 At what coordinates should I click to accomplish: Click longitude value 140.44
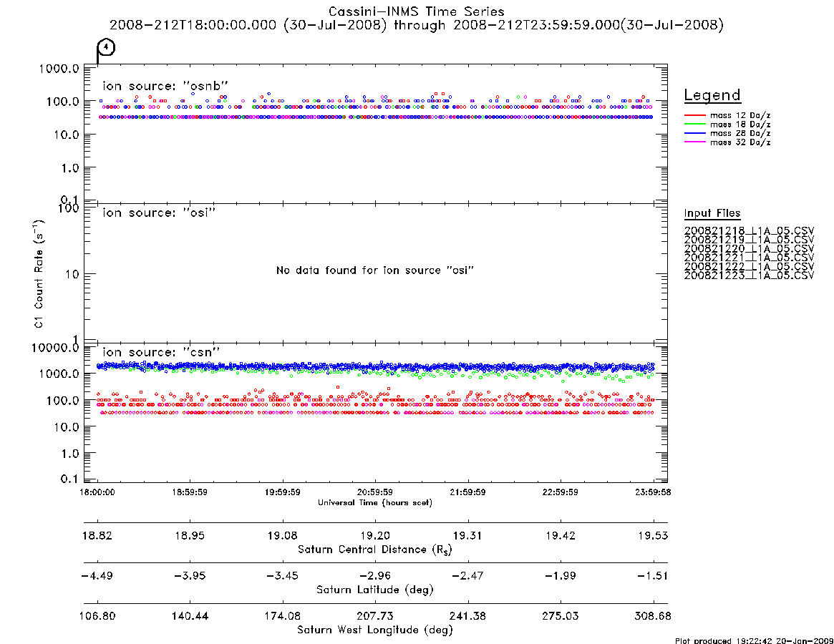[x=190, y=616]
